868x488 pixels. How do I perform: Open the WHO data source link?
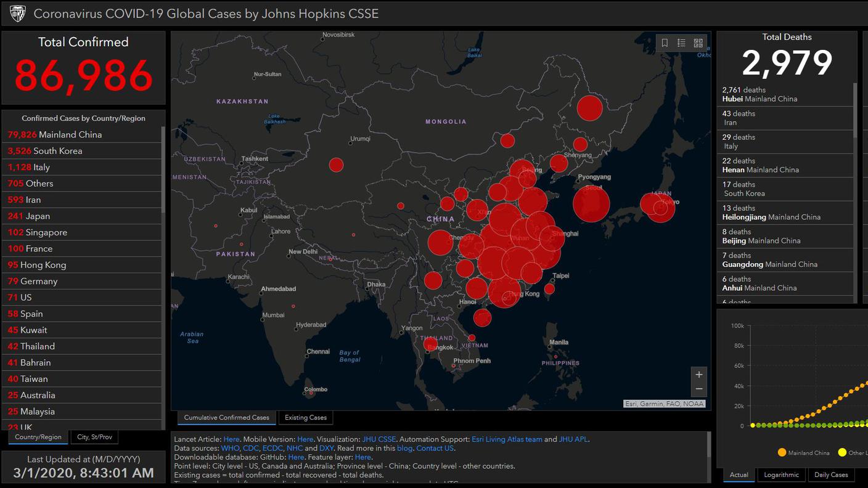tap(230, 448)
